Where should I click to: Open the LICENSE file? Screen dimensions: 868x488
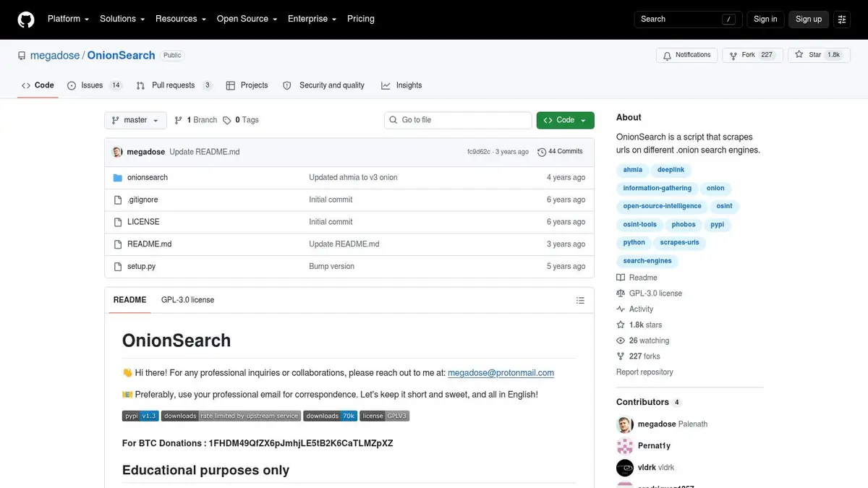(143, 222)
